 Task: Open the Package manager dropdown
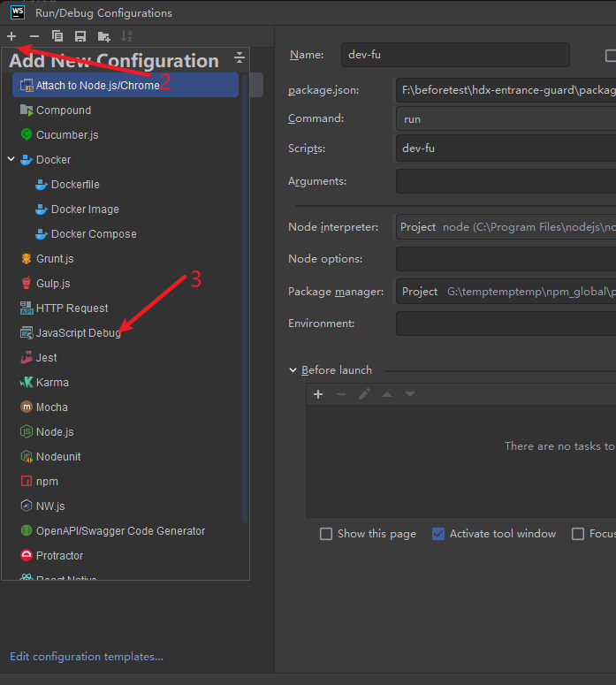pyautogui.click(x=506, y=292)
